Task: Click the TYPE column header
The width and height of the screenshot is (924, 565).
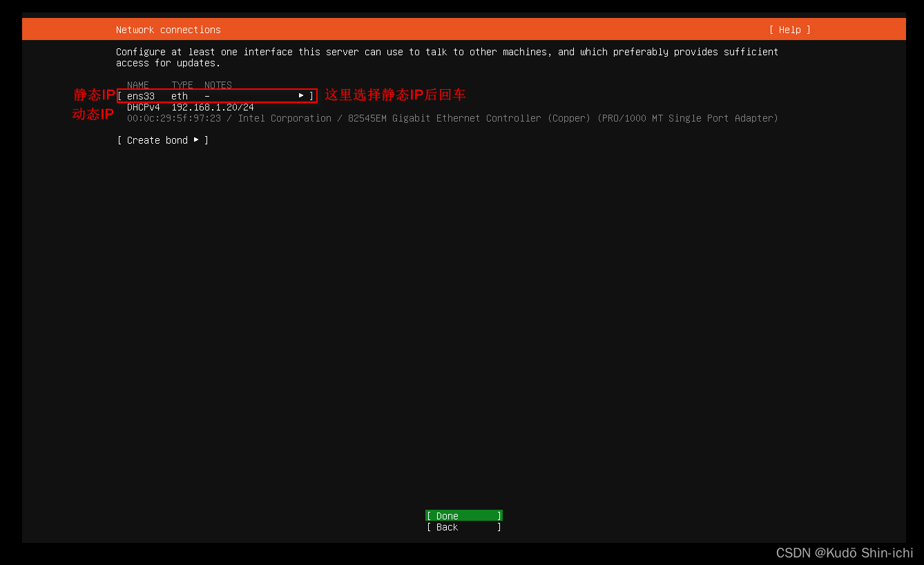Action: click(x=182, y=85)
